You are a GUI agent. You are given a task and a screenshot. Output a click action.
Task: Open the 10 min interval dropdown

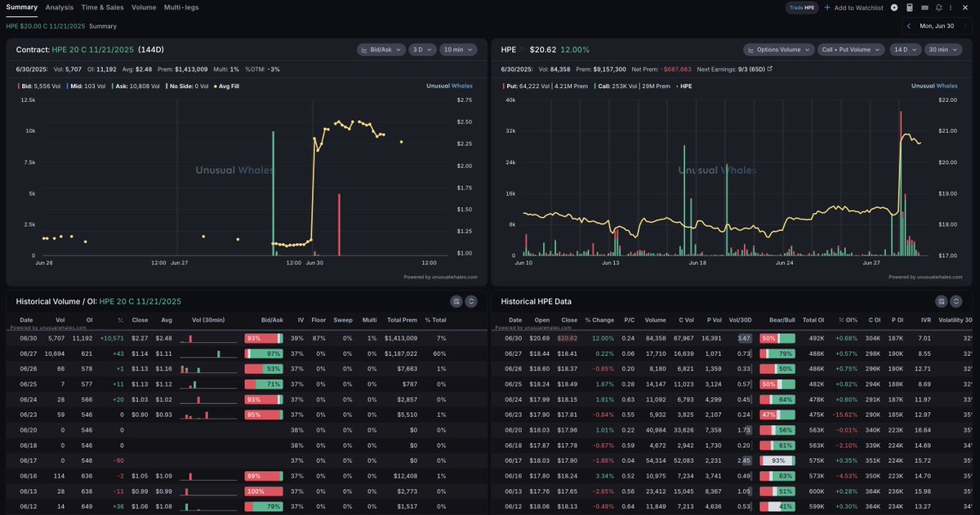[x=458, y=49]
